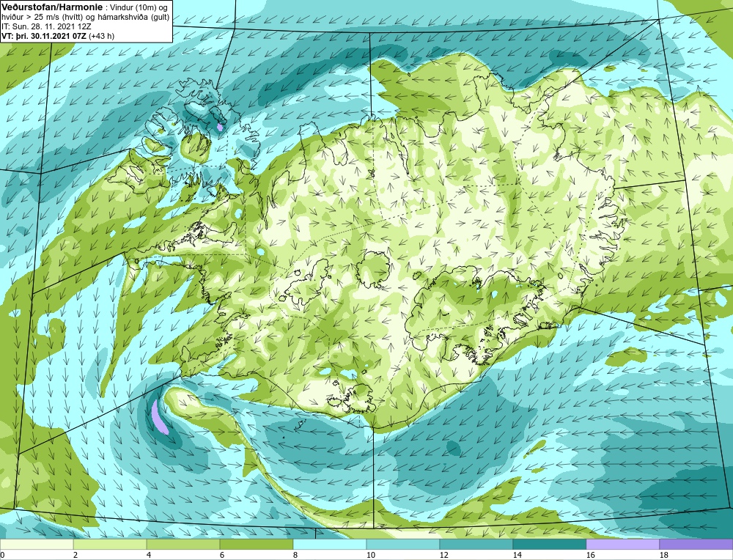
Task: Click the pale cyan 8–10 m/s legend swatch
Action: (x=330, y=544)
